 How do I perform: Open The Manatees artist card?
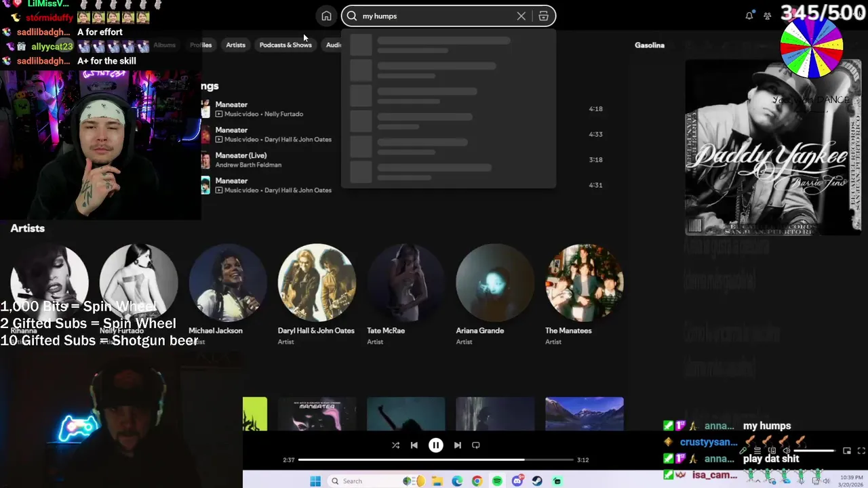[x=584, y=294]
